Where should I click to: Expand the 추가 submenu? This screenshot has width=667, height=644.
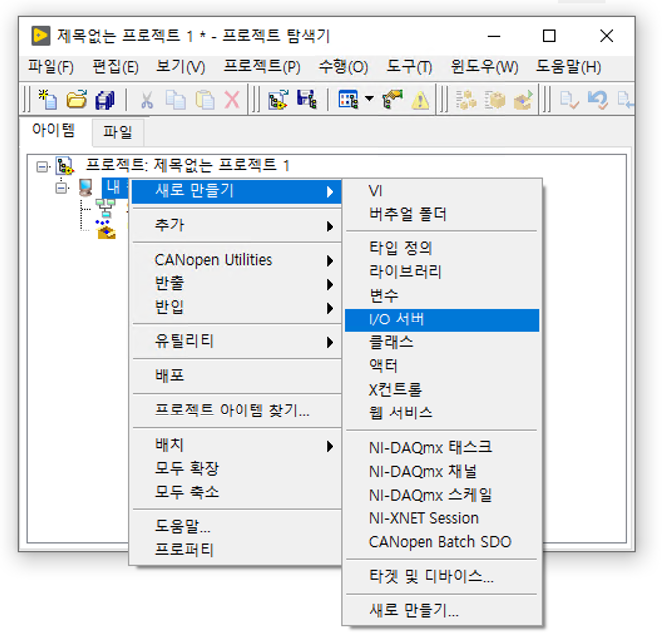point(237,226)
